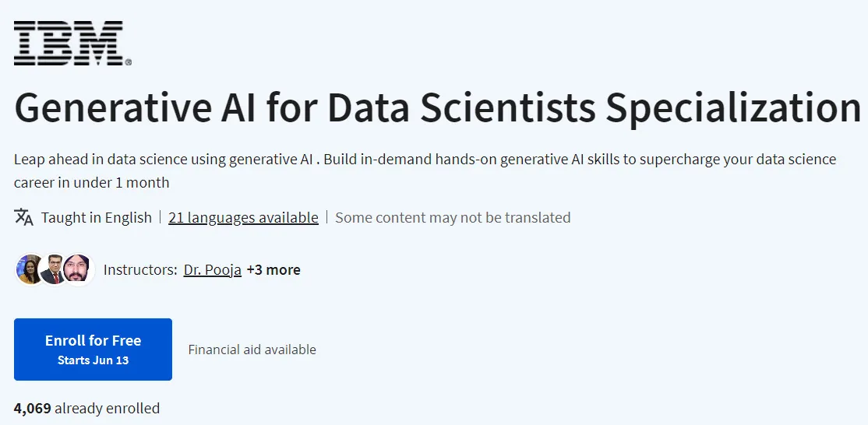Click the Generative AI for Data Scientists title
Screen dimensions: 868x425
click(x=437, y=108)
